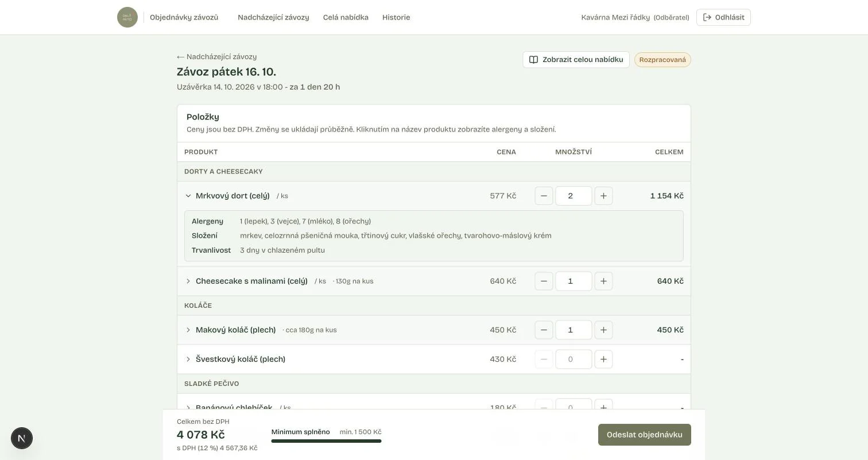868x460 pixels.
Task: Expand Švestkový koláč details chevron
Action: (x=188, y=359)
